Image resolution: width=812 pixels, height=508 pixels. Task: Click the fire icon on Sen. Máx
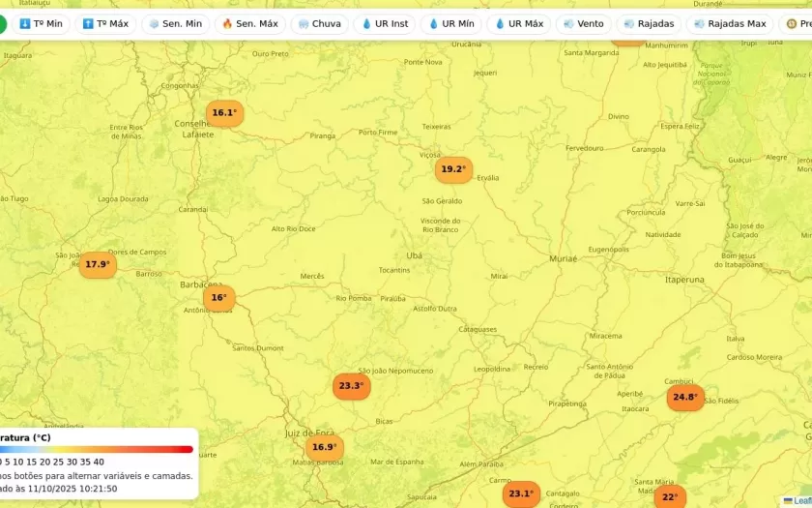(227, 24)
